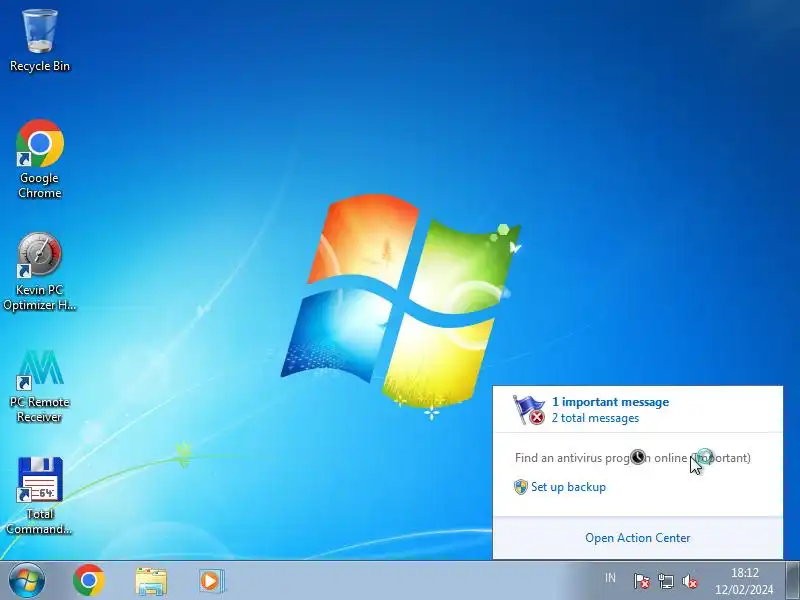Click 'Open Action Center' link

coord(638,538)
